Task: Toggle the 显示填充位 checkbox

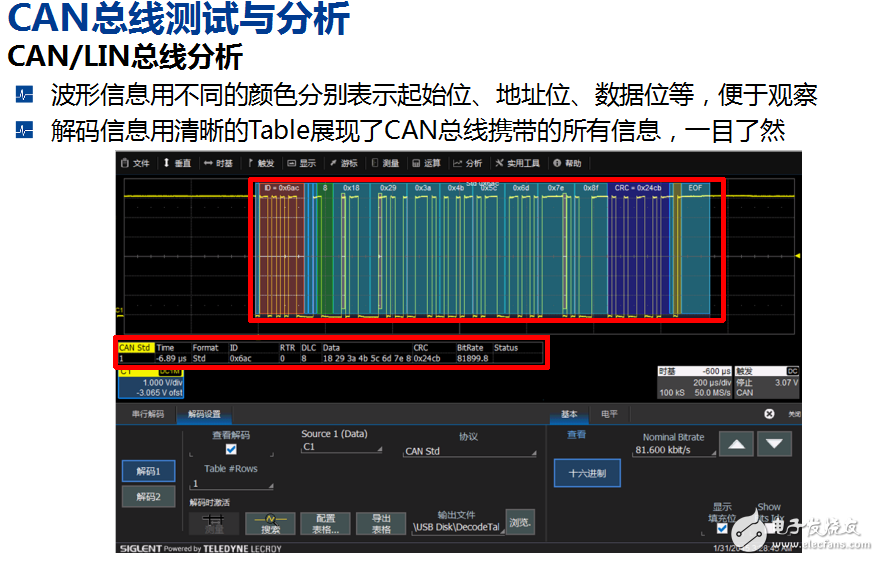Action: (x=722, y=528)
